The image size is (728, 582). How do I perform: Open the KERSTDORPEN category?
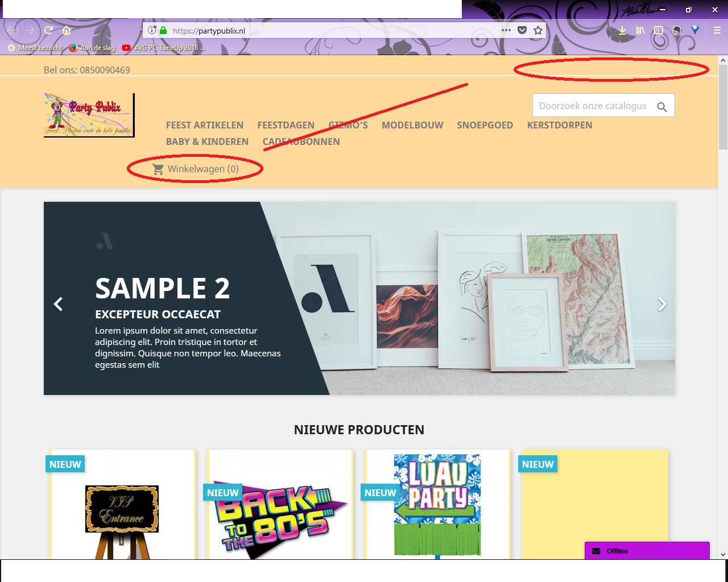560,125
